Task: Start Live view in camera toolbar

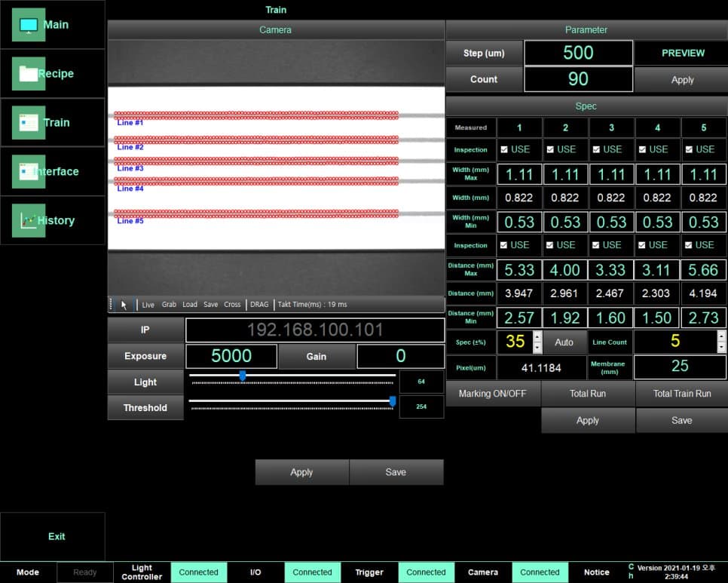Action: click(148, 305)
